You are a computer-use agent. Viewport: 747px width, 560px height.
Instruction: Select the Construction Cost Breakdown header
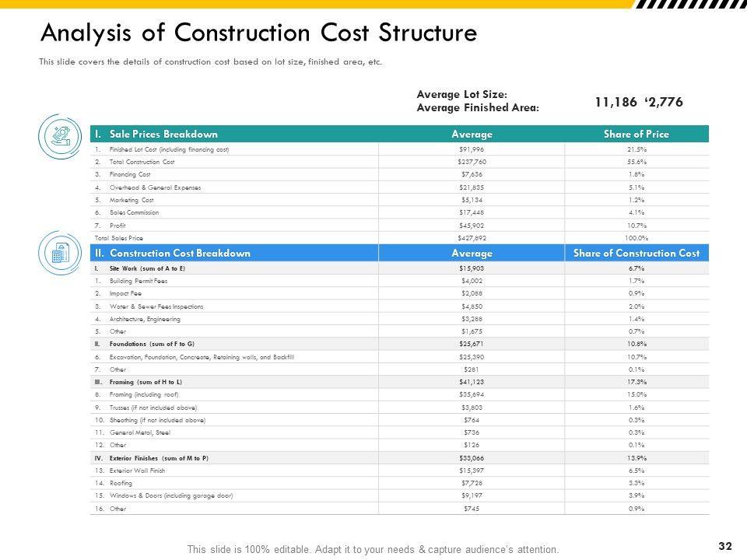tap(180, 253)
